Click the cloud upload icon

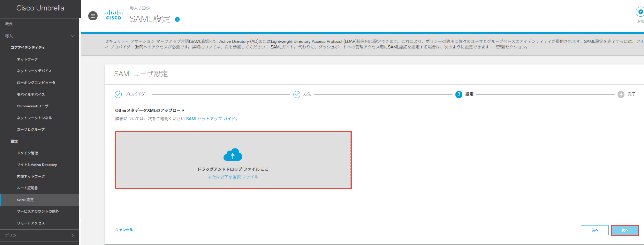click(x=233, y=155)
